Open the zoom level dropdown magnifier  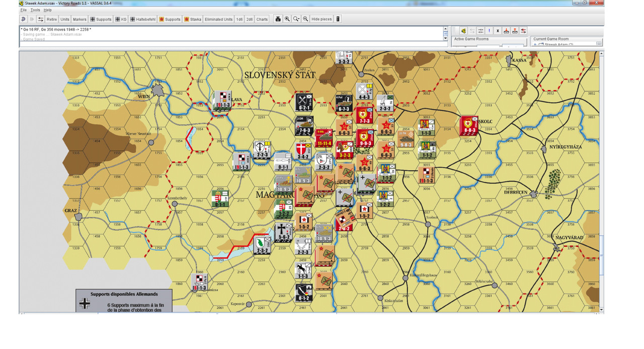coord(296,19)
